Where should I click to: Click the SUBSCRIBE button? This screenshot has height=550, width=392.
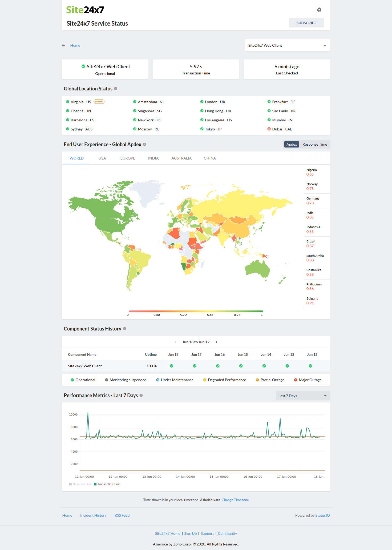306,23
